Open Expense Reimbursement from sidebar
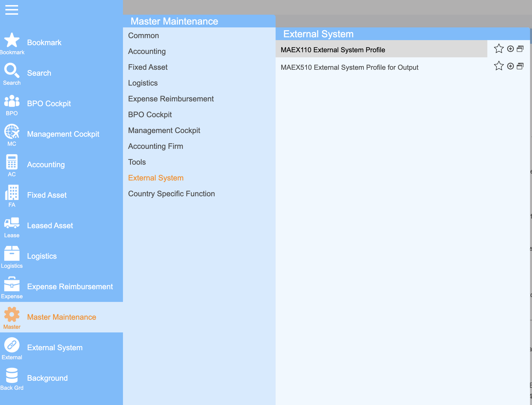Image resolution: width=532 pixels, height=405 pixels. pos(70,287)
